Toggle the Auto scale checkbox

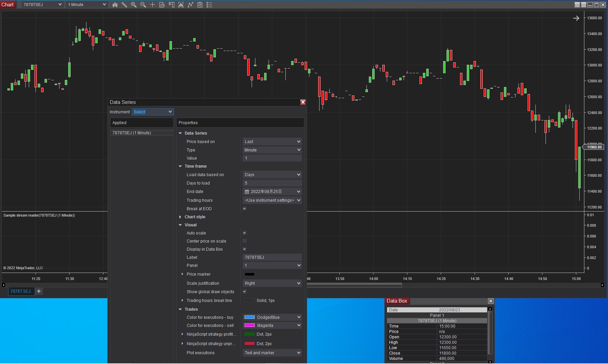245,233
